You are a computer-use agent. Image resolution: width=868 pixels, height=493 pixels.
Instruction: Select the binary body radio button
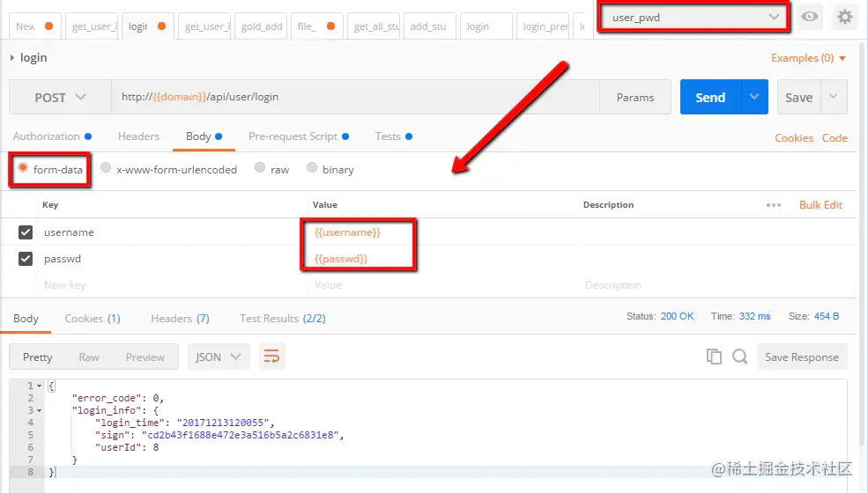click(312, 167)
